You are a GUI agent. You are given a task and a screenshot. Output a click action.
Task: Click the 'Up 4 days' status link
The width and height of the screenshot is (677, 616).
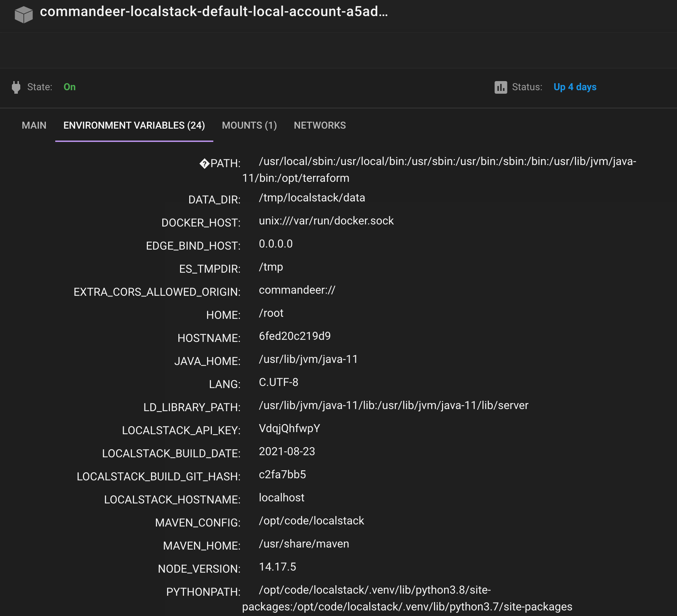[575, 87]
